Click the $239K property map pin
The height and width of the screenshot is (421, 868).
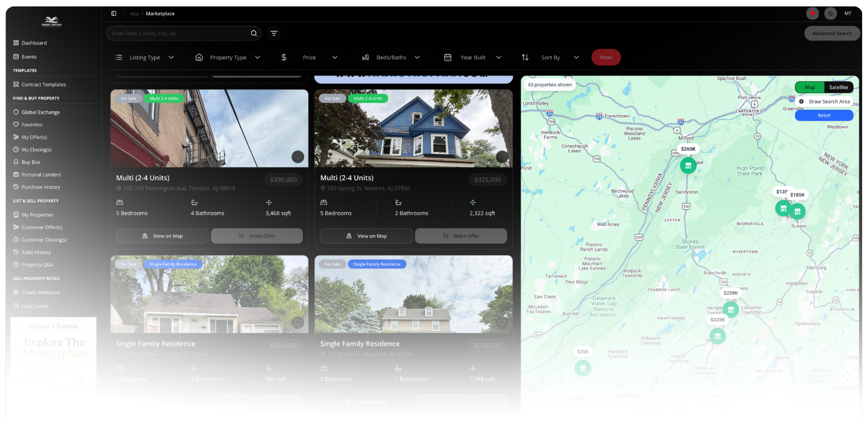point(730,309)
